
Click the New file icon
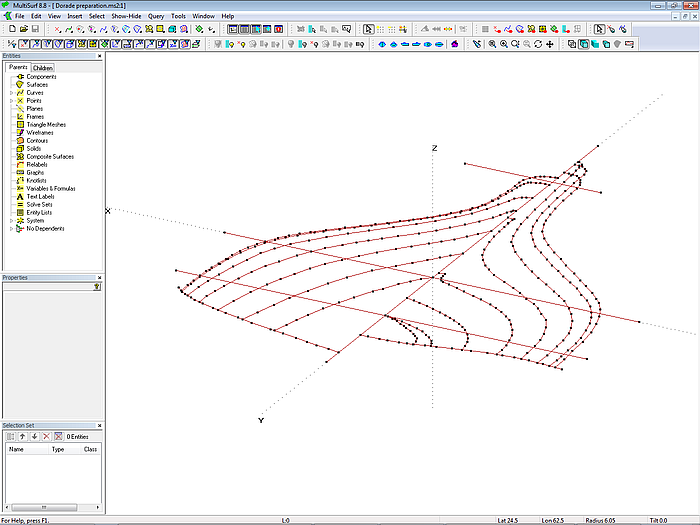[x=11, y=30]
